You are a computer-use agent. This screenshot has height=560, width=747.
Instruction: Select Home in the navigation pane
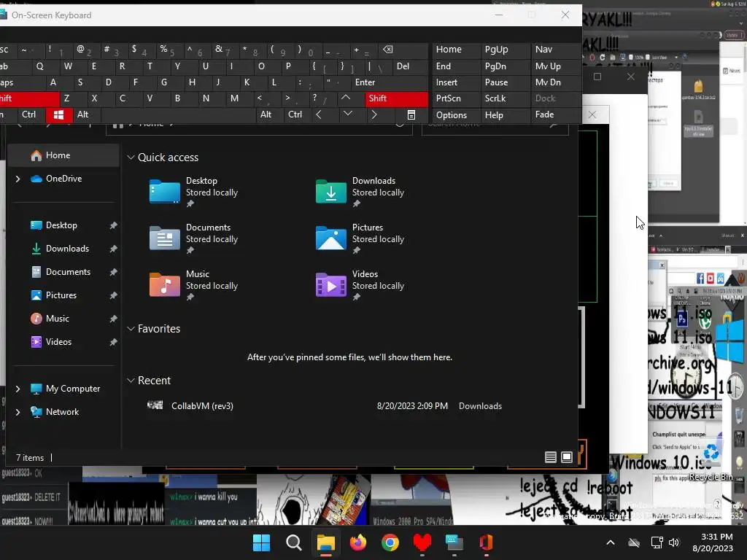pyautogui.click(x=63, y=155)
